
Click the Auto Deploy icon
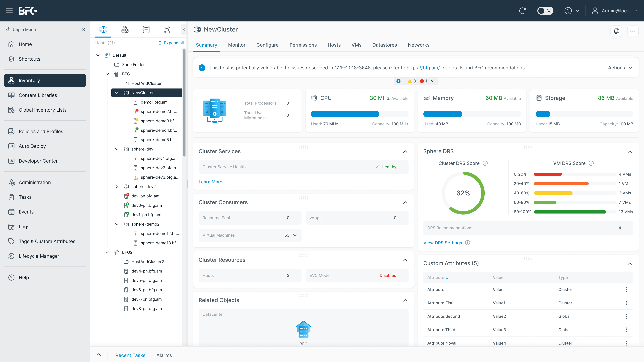coord(11,146)
